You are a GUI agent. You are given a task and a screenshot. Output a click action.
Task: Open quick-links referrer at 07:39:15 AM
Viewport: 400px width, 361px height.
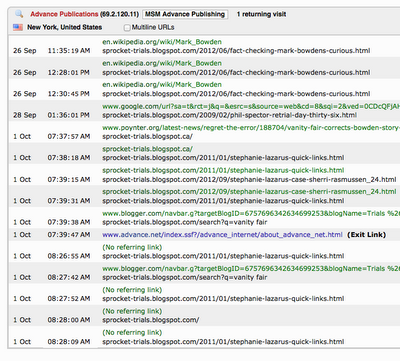click(x=223, y=170)
